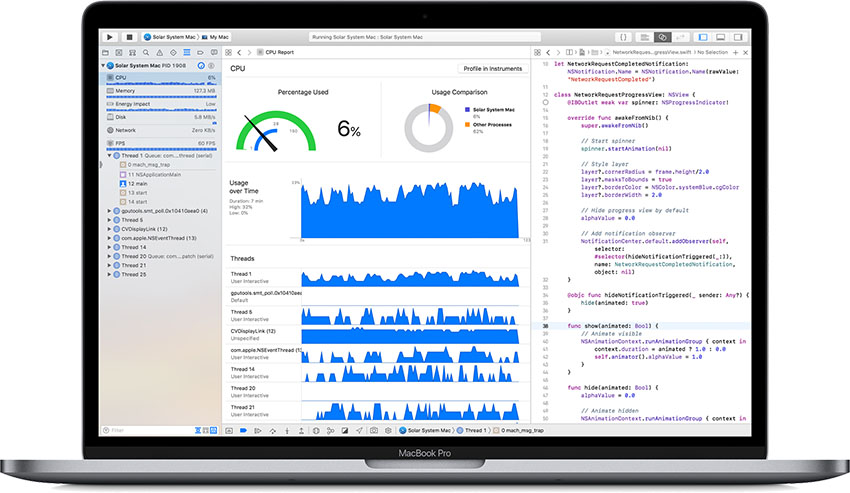
Task: Switch to the Version editor button
Action: click(680, 37)
